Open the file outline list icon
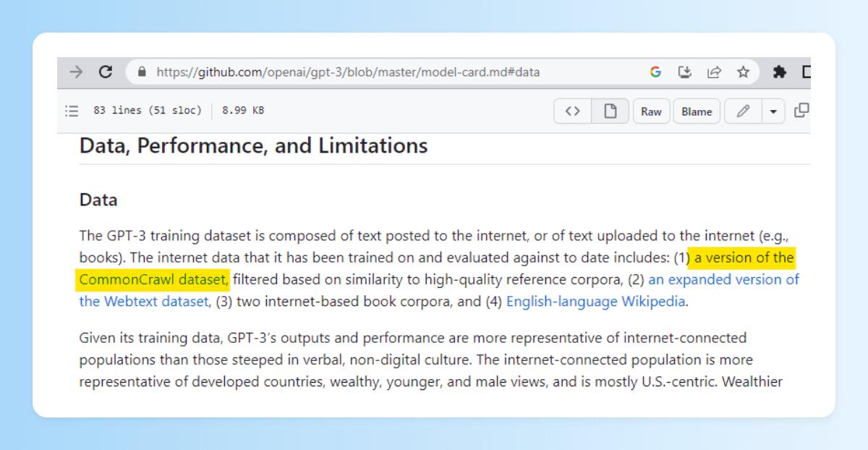This screenshot has height=450, width=868. pos(72,111)
